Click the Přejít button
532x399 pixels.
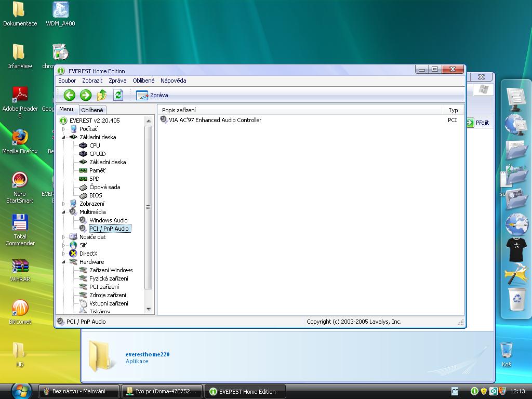tap(477, 123)
